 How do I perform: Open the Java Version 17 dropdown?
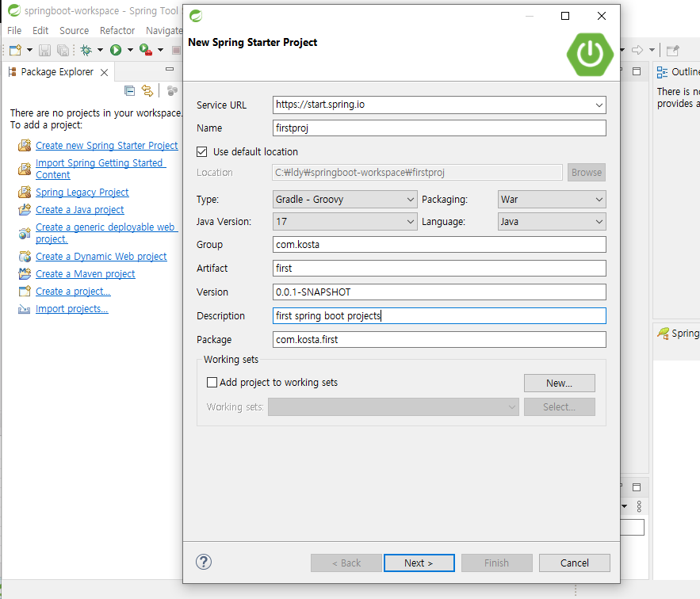[345, 222]
